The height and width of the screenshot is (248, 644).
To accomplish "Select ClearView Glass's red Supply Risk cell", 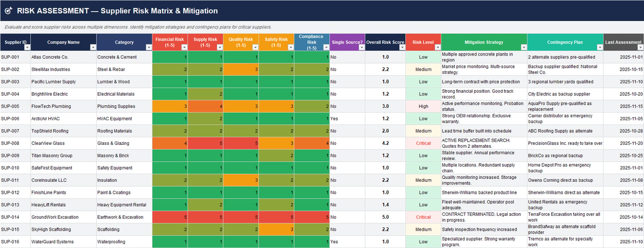I will coord(205,143).
